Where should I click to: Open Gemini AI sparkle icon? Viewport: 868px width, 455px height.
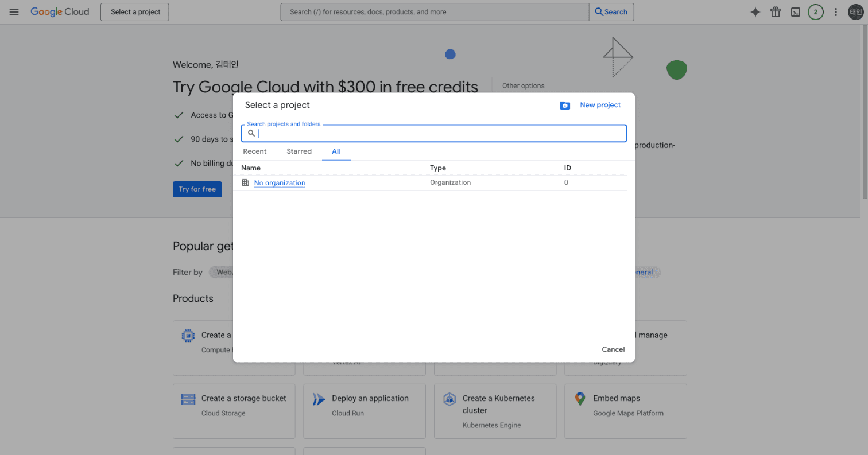(x=755, y=12)
